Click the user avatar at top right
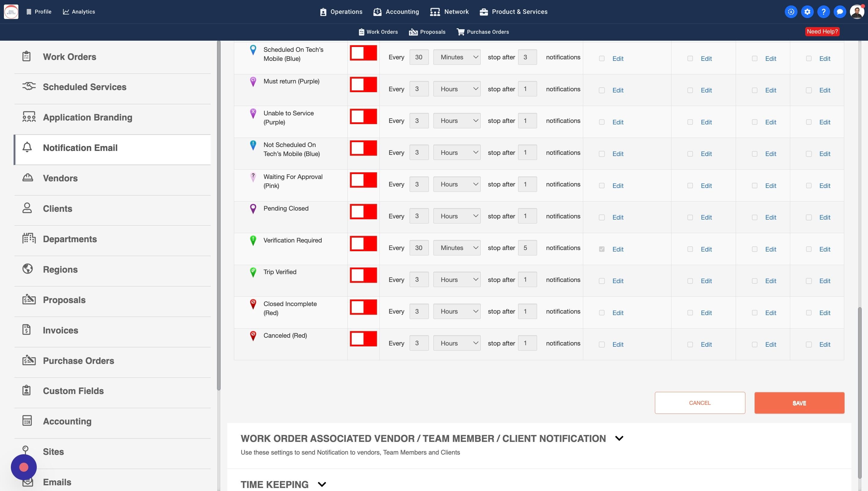868x491 pixels. tap(857, 12)
